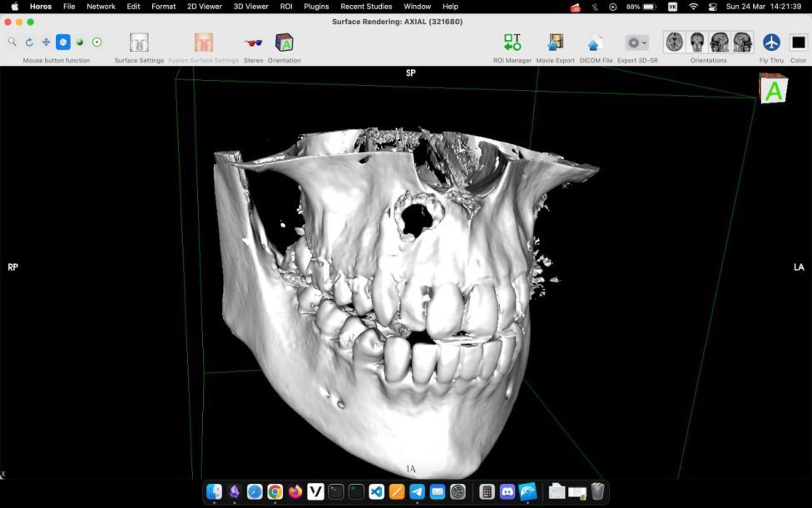Toggle the Orientation cube toolbar button
Screen dimensions: 812x508
click(x=285, y=42)
